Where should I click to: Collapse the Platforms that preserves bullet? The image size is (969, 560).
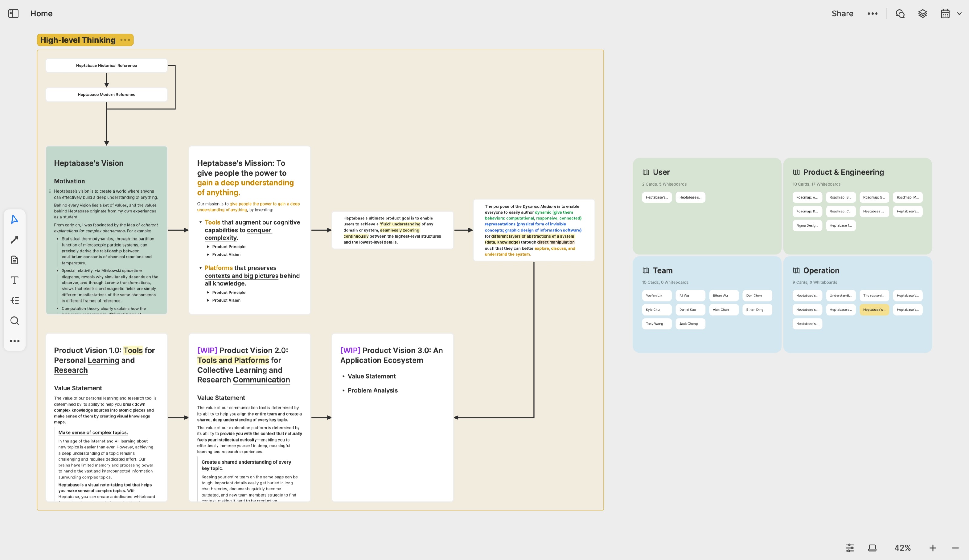pos(200,268)
